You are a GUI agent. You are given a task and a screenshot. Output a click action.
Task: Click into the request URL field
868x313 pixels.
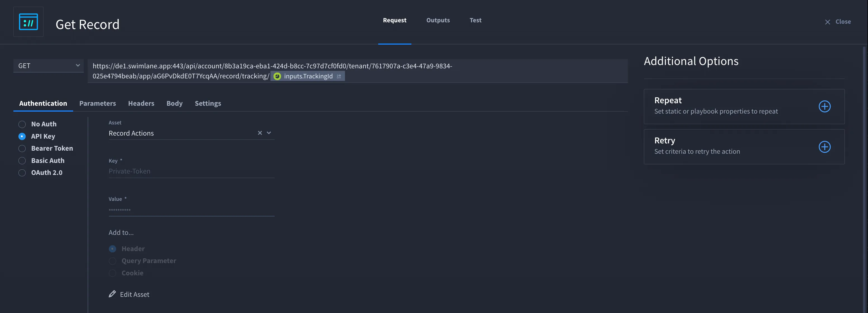[x=358, y=71]
